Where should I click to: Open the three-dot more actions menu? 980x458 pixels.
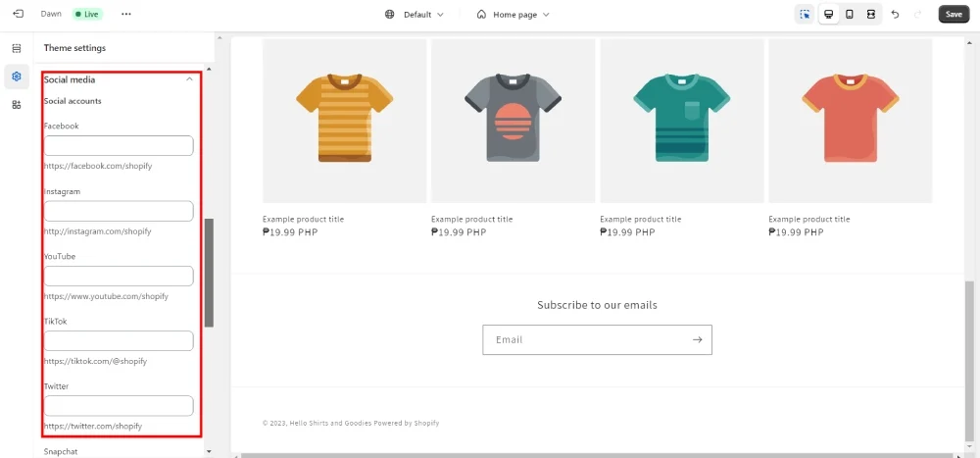[x=125, y=15]
